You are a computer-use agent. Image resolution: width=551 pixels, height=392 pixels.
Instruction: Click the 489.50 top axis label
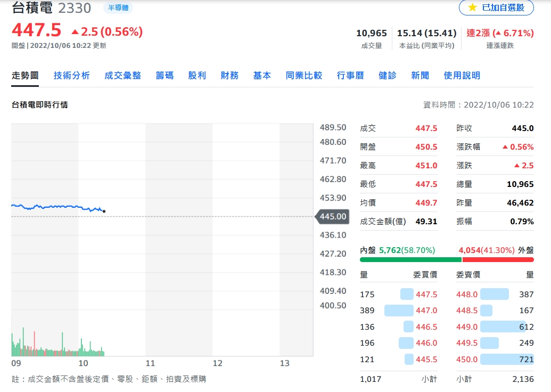[333, 127]
